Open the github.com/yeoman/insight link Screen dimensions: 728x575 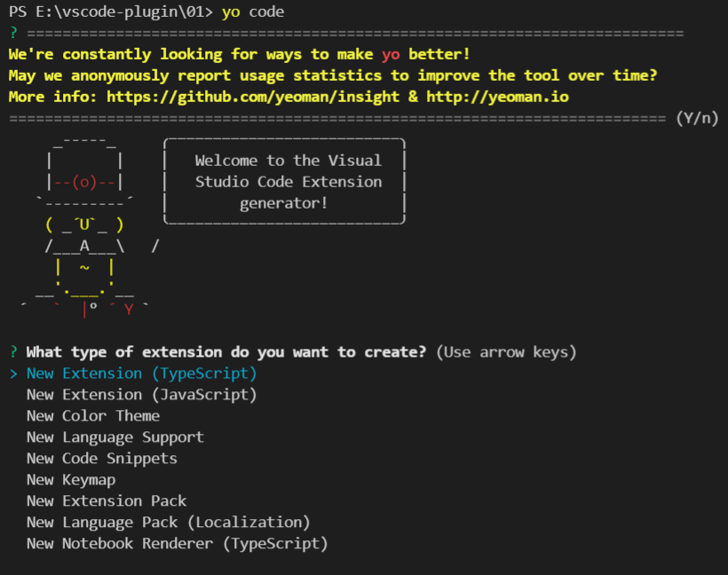pos(253,97)
